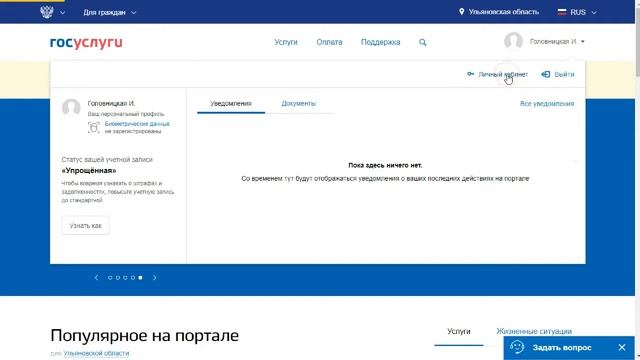The height and width of the screenshot is (360, 640).
Task: Open 'Все уведомления' link
Action: 547,104
